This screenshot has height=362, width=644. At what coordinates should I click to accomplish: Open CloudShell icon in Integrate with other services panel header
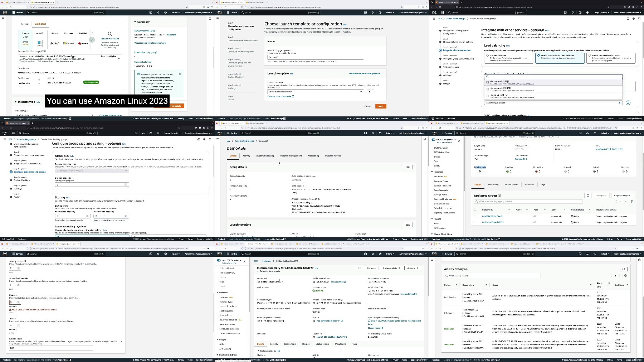coord(565,13)
